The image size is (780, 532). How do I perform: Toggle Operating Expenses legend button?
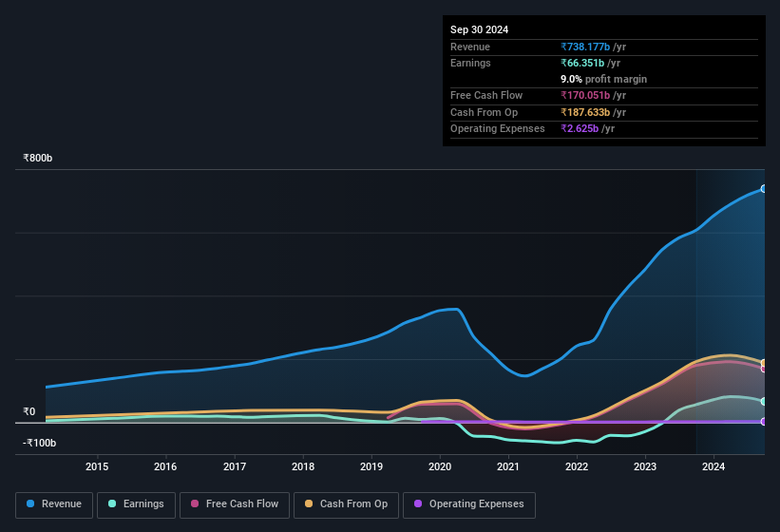click(x=468, y=503)
